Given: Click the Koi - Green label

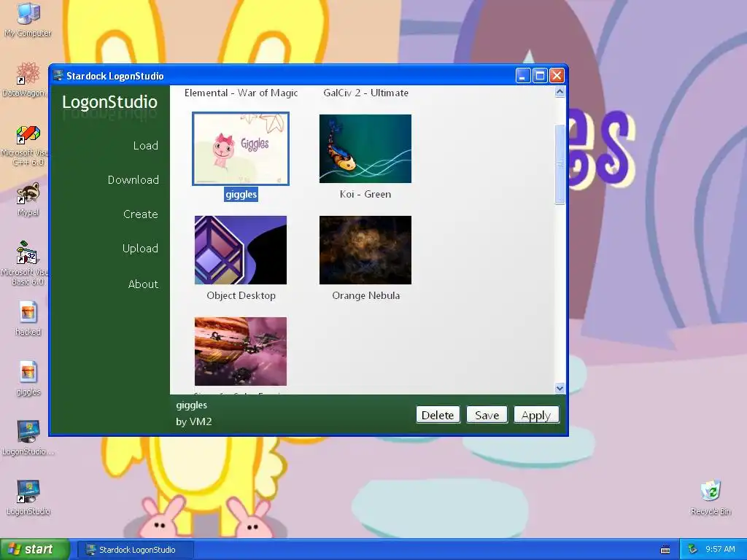Looking at the screenshot, I should coord(365,194).
